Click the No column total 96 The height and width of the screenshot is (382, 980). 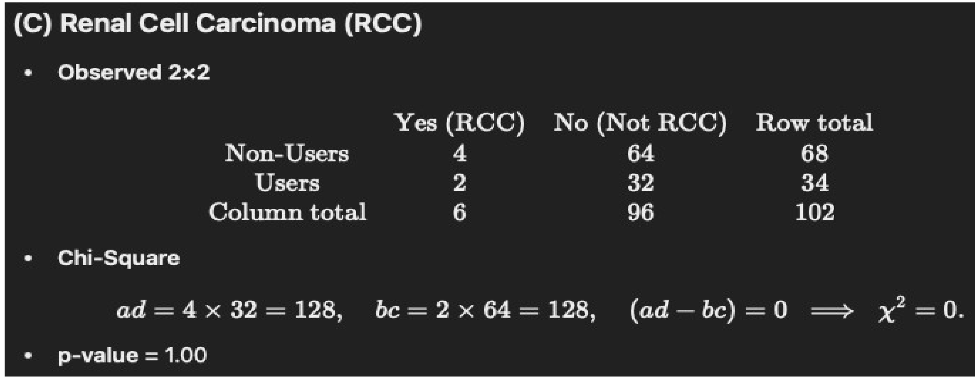tap(641, 212)
